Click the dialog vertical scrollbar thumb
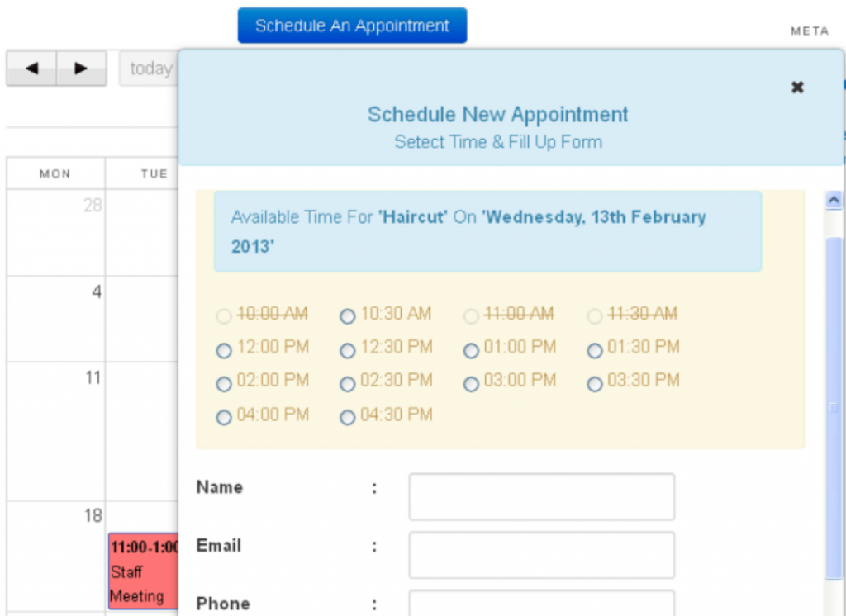The height and width of the screenshot is (616, 846). 834,409
